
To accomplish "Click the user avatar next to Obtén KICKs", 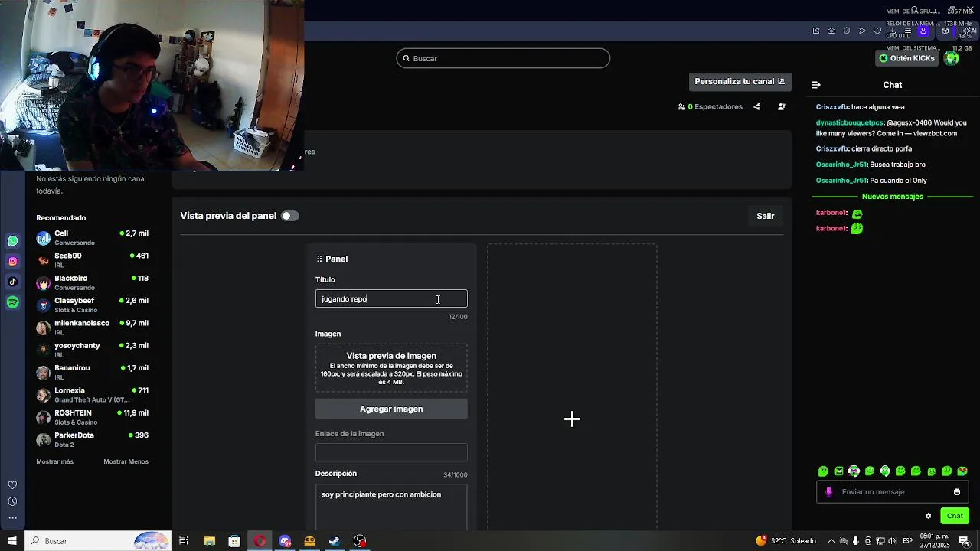I will tap(952, 58).
